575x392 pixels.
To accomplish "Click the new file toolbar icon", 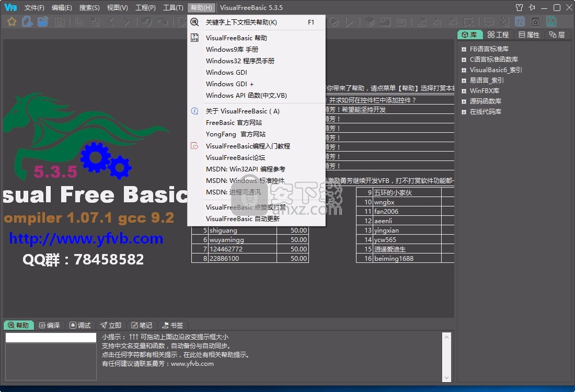I will (x=27, y=22).
